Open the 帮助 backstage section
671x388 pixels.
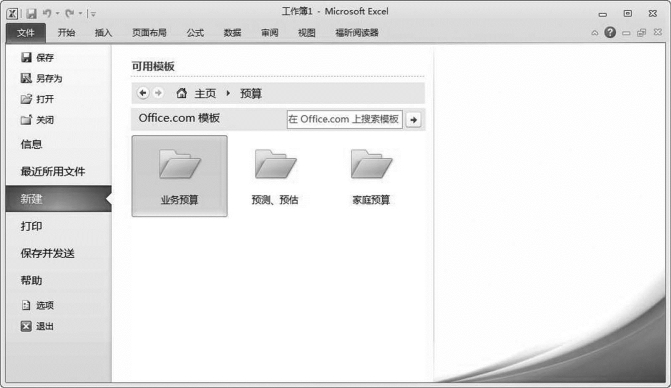(x=31, y=281)
